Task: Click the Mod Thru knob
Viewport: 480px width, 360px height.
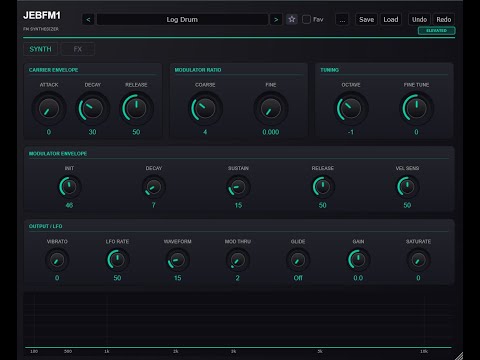Action: [x=237, y=260]
